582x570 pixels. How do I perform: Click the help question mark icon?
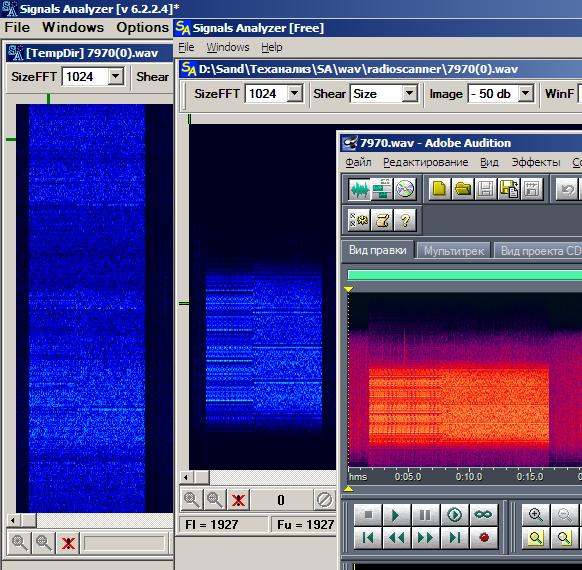point(405,220)
